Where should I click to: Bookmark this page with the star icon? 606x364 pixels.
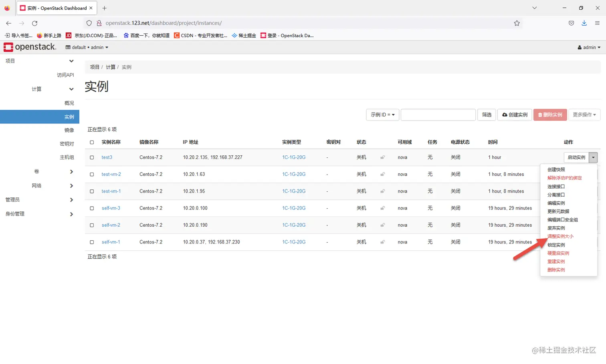517,23
